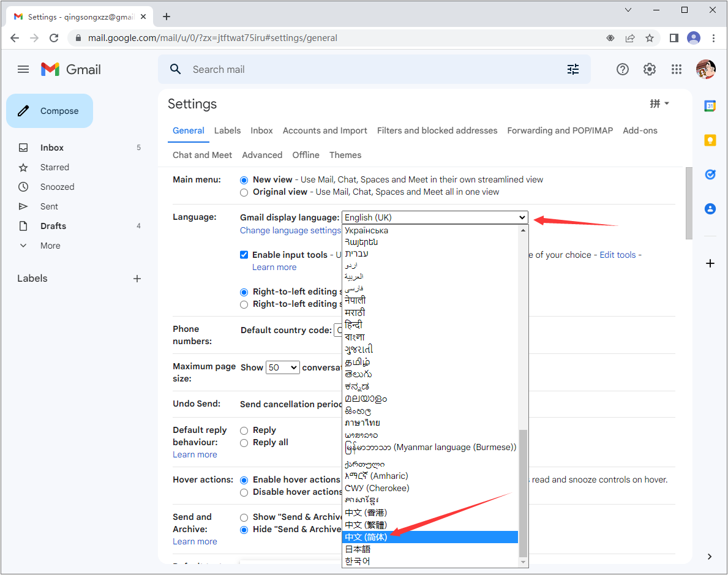The image size is (728, 575).
Task: Toggle Enable input tools checkbox
Action: [244, 255]
